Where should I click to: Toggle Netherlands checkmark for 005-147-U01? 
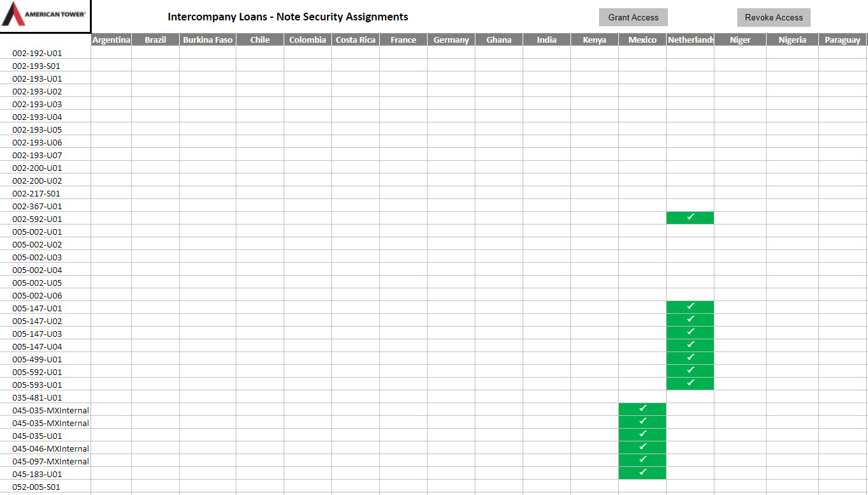pos(690,307)
